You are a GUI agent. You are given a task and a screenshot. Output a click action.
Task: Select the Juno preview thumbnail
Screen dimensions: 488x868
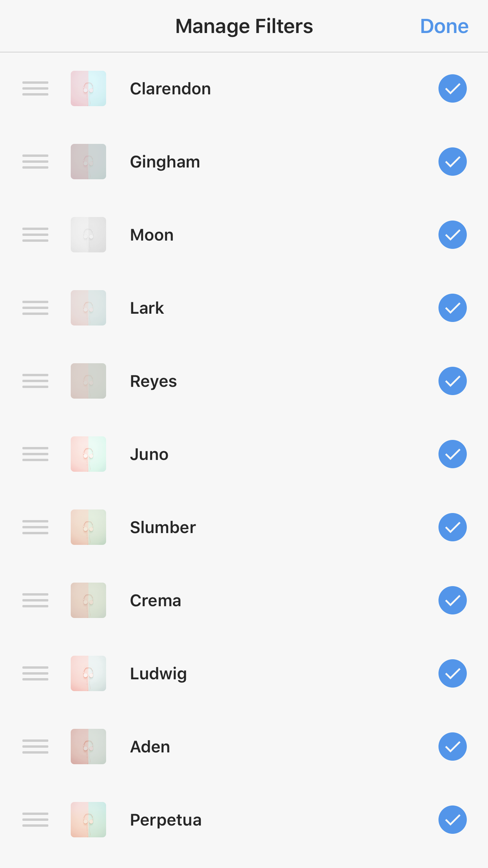pos(88,454)
